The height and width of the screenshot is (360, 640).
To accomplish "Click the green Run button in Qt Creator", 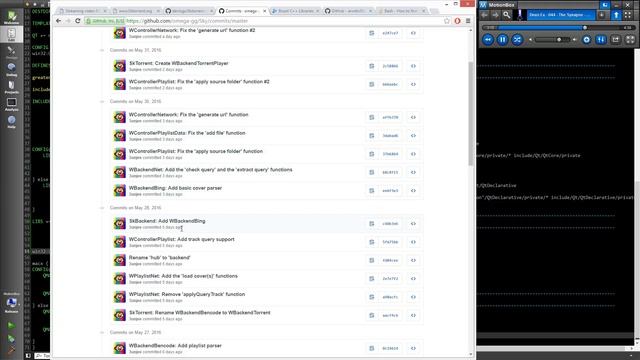I will 11,325.
